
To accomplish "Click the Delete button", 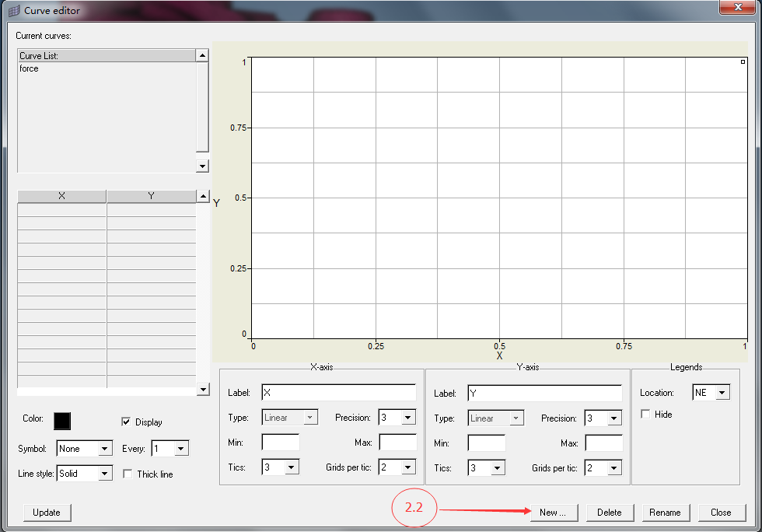I will tap(609, 513).
